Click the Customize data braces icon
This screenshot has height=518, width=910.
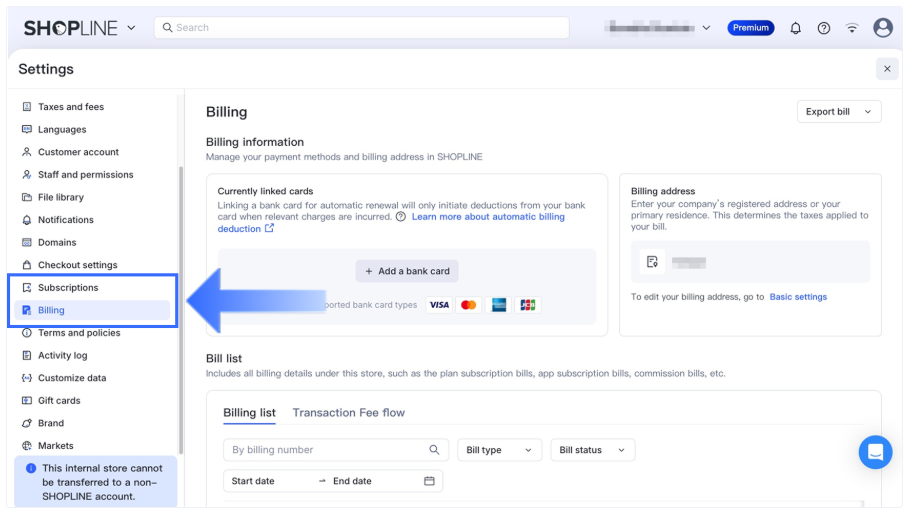point(27,378)
